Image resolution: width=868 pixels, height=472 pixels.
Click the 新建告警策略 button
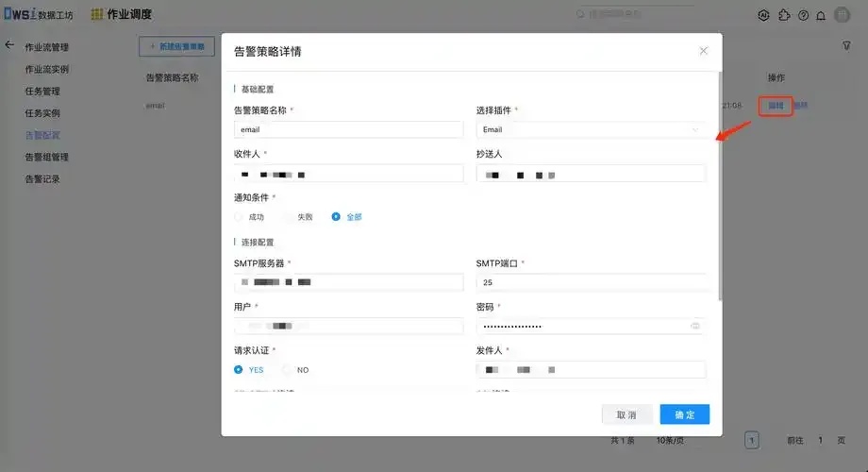(x=176, y=46)
